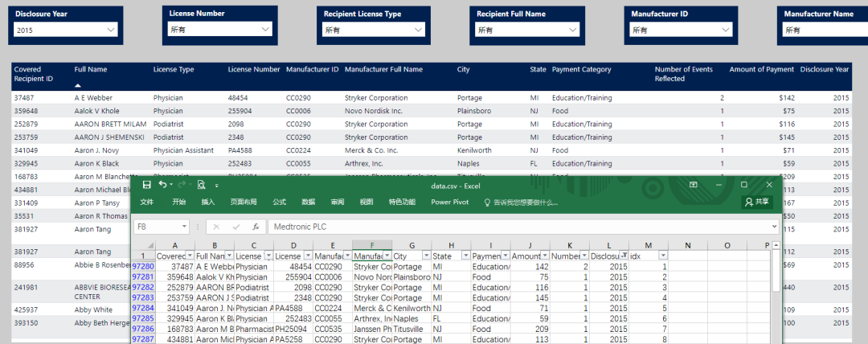
Task: Switch to the 页面布局 ribbon tab
Action: click(x=244, y=203)
